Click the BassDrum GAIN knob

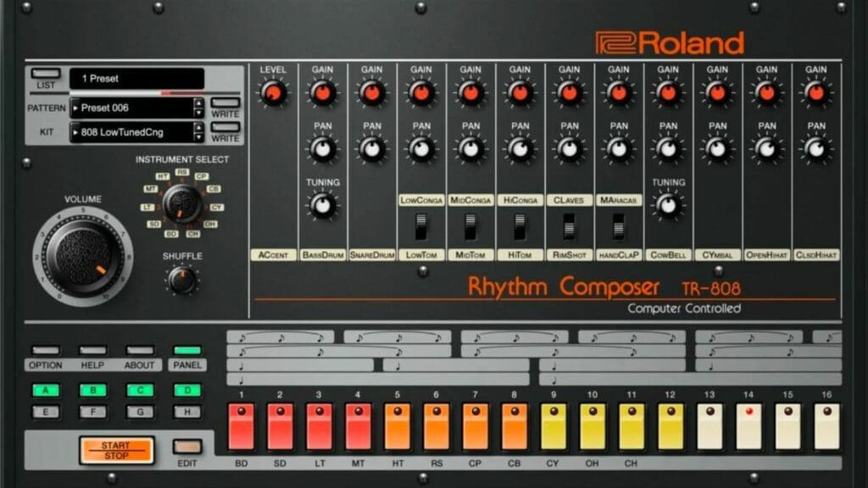point(323,93)
